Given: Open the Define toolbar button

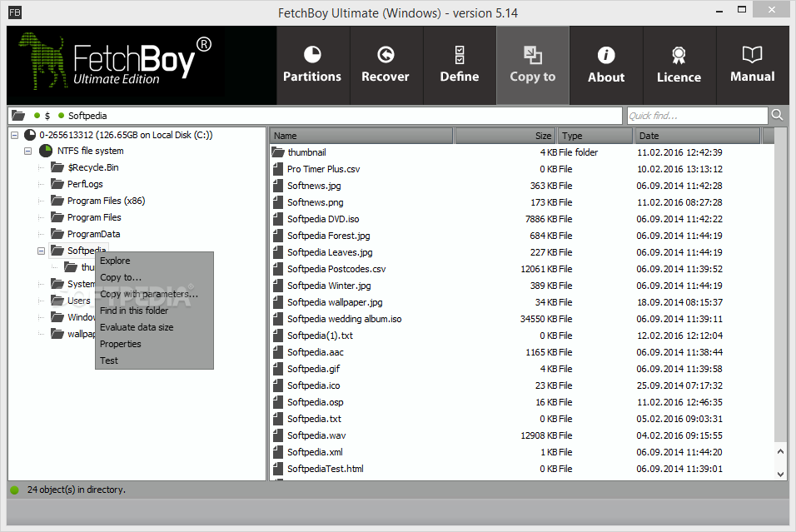Looking at the screenshot, I should coord(460,66).
